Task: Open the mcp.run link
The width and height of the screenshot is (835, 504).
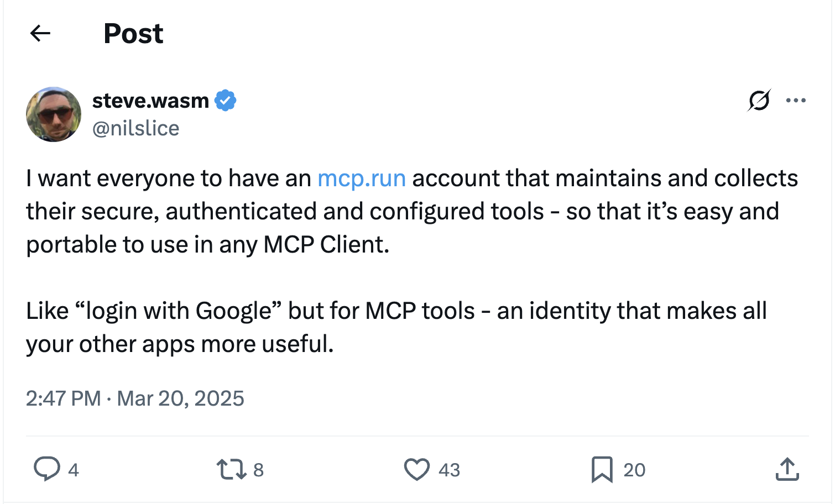Action: point(361,178)
